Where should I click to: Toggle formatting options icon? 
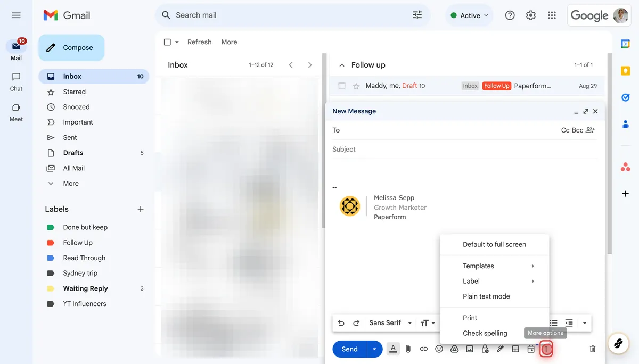pyautogui.click(x=393, y=349)
